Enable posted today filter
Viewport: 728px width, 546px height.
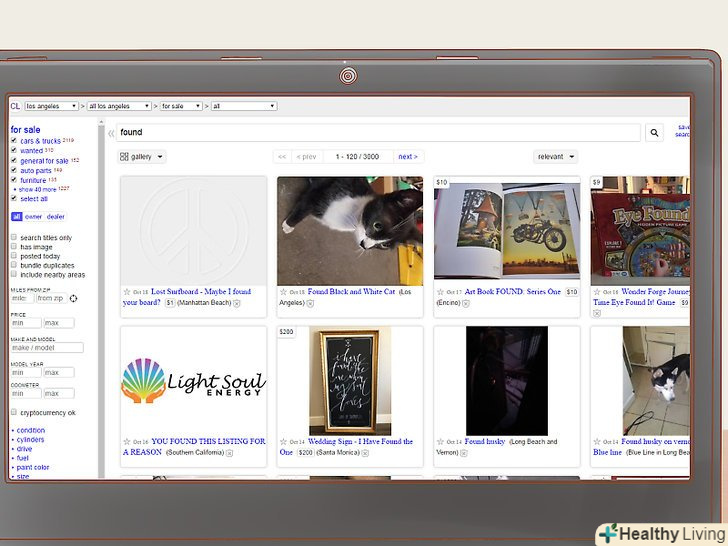[14, 256]
